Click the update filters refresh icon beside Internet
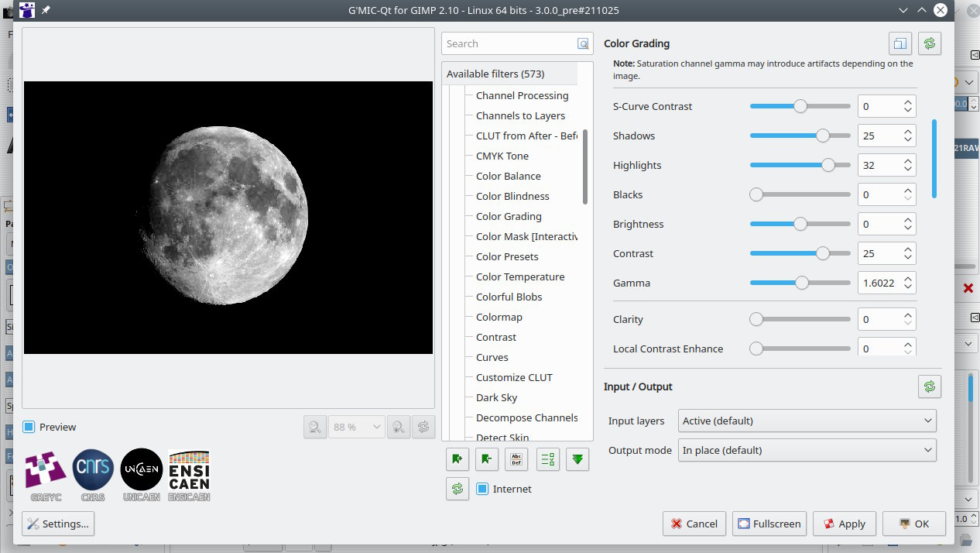This screenshot has height=553, width=980. [x=457, y=489]
